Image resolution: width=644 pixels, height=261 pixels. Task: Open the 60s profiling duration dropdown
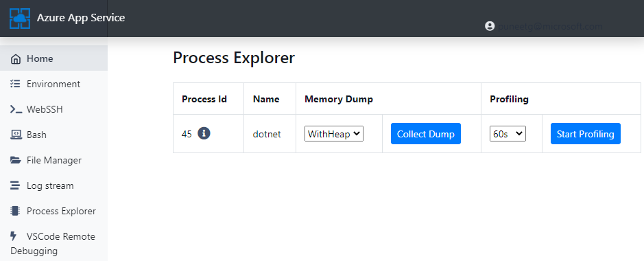[508, 133]
